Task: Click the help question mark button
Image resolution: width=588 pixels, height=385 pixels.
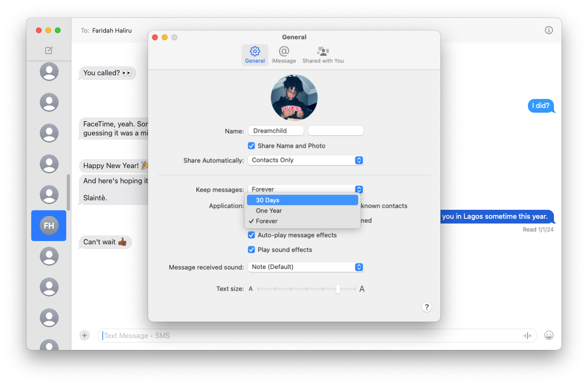Action: [426, 307]
